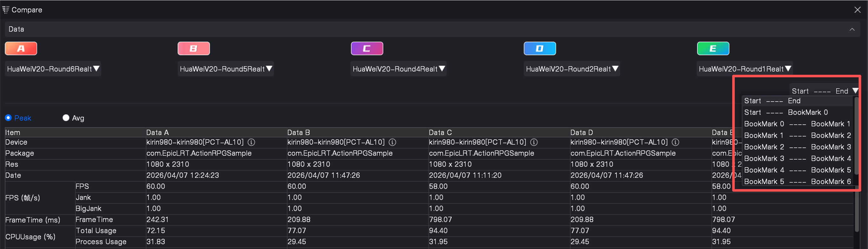Click Data D FrameTime value 209.88
Viewport: 868px width, 249px height.
tap(582, 220)
